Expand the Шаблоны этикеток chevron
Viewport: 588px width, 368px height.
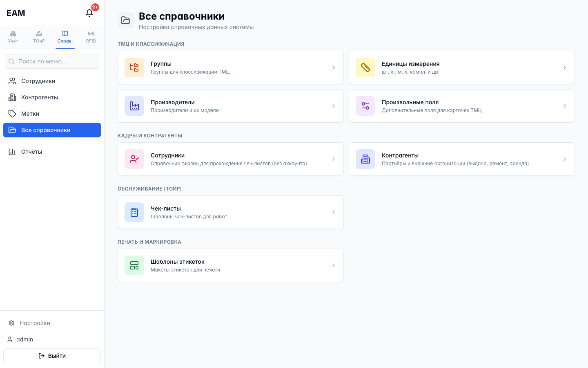[x=334, y=265]
